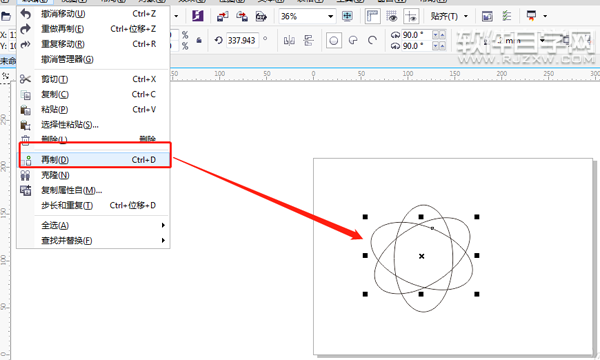Select the Pie shape mode icon
This screenshot has width=600, height=360.
coord(353,40)
